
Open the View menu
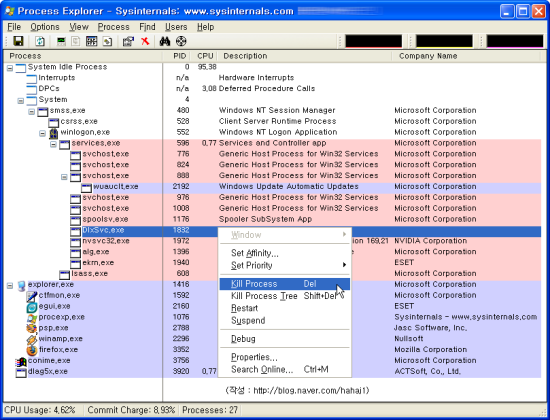(x=79, y=27)
